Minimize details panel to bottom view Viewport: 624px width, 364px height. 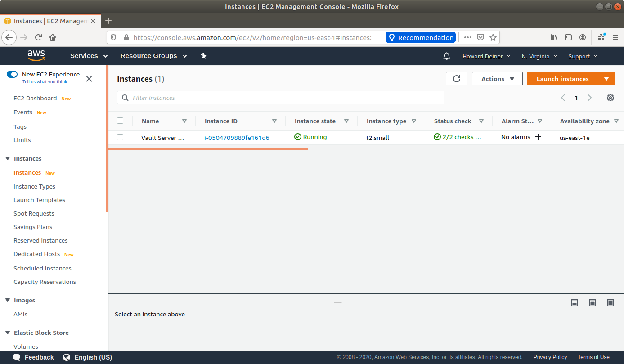click(x=575, y=303)
